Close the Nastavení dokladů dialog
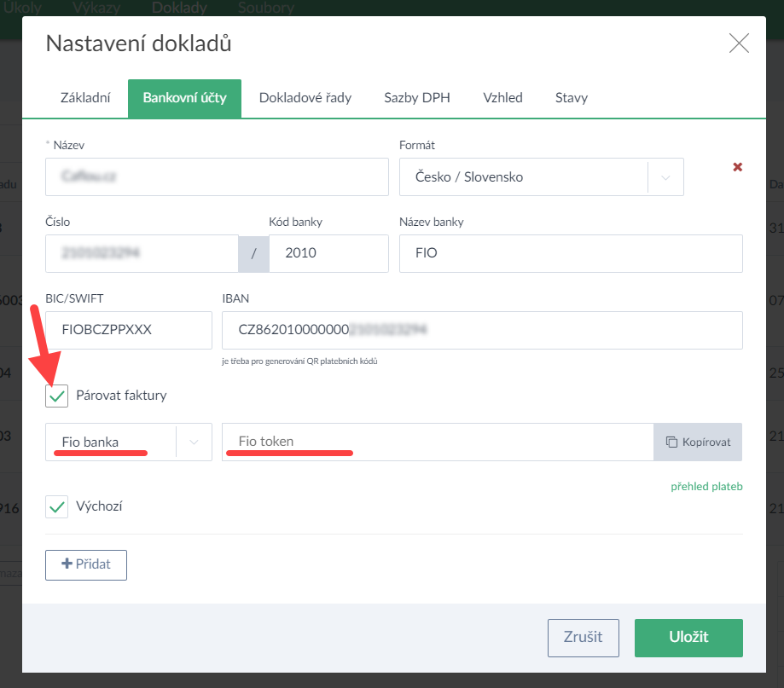 click(739, 43)
